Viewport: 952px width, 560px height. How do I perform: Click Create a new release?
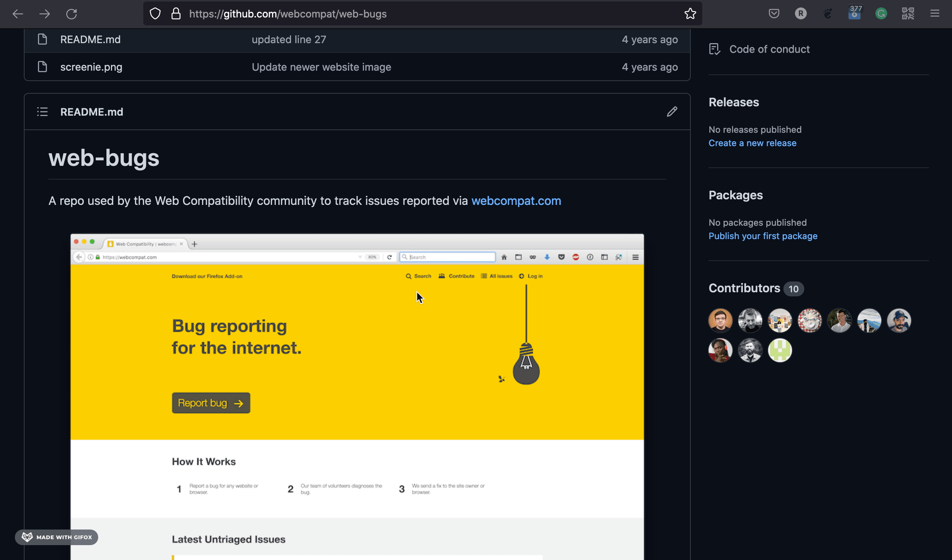coord(752,143)
